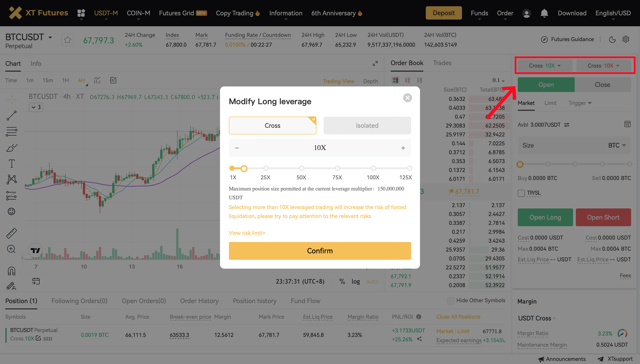
Task: Open the user account profile icon
Action: (526, 13)
